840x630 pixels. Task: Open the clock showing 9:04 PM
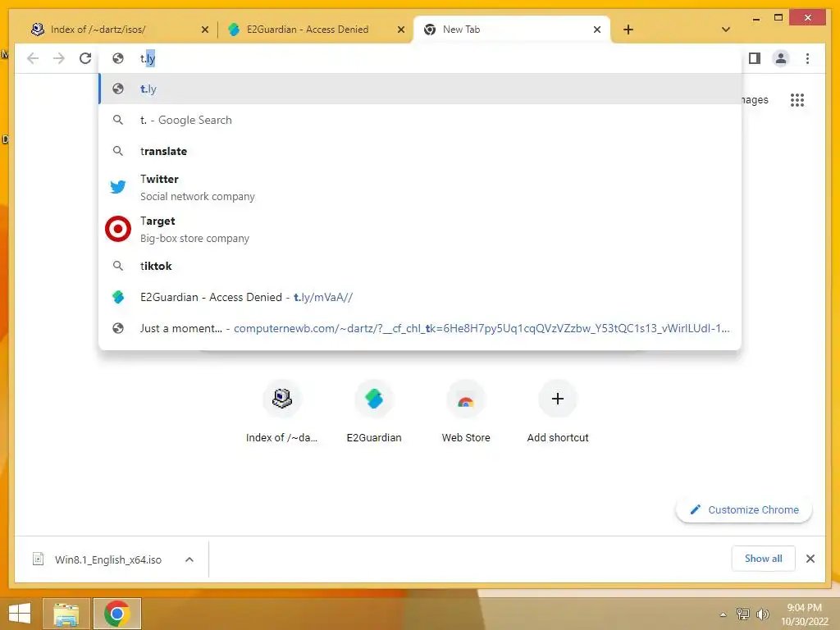click(804, 614)
